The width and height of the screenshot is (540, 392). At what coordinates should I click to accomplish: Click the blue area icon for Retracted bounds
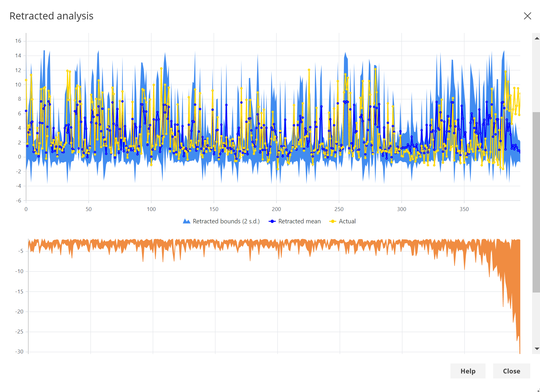tap(186, 221)
